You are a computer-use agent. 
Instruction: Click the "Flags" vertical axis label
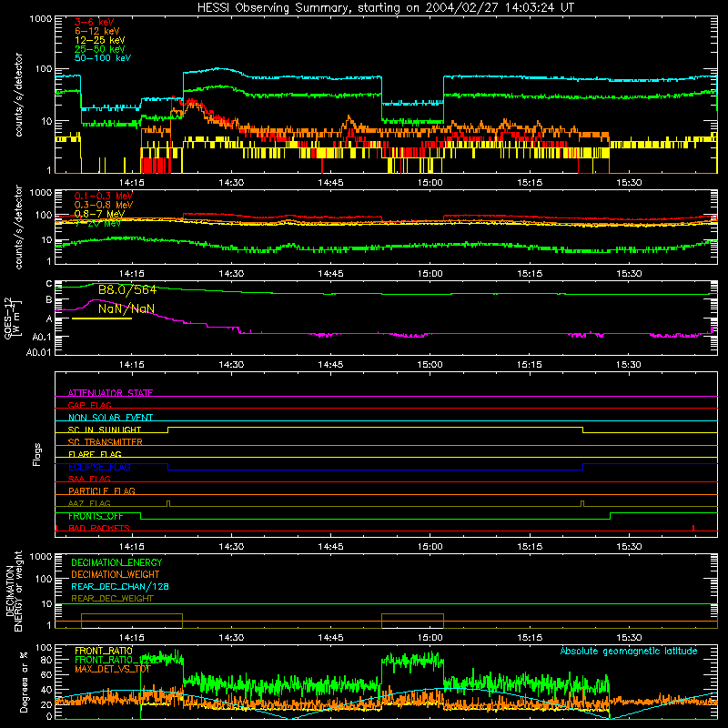[36, 454]
